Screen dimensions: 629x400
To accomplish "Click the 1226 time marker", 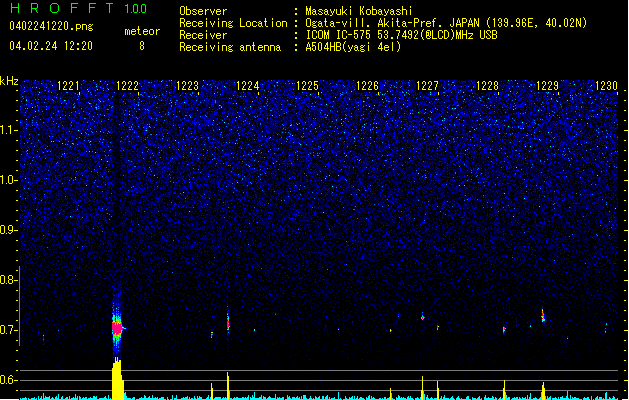I will (x=367, y=85).
